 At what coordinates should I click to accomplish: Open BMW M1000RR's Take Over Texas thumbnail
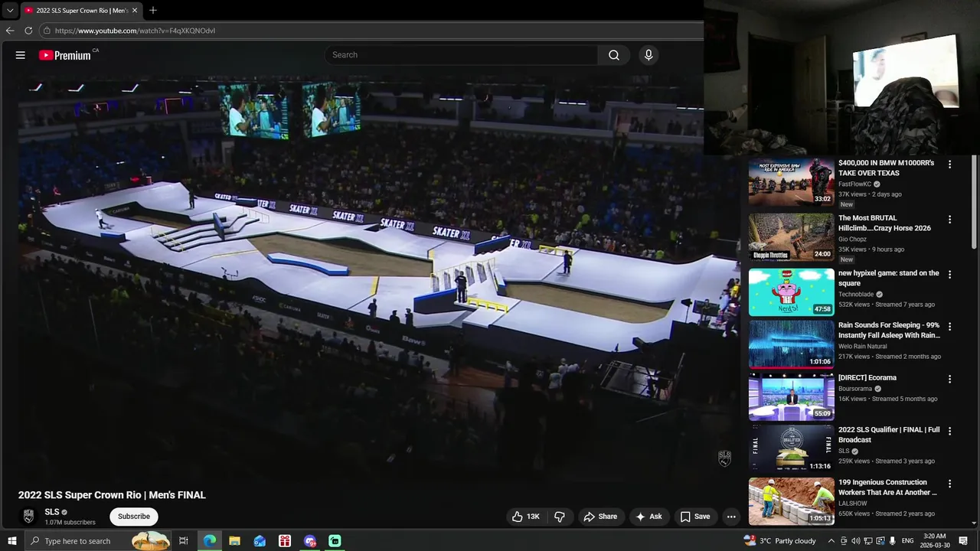pyautogui.click(x=791, y=182)
